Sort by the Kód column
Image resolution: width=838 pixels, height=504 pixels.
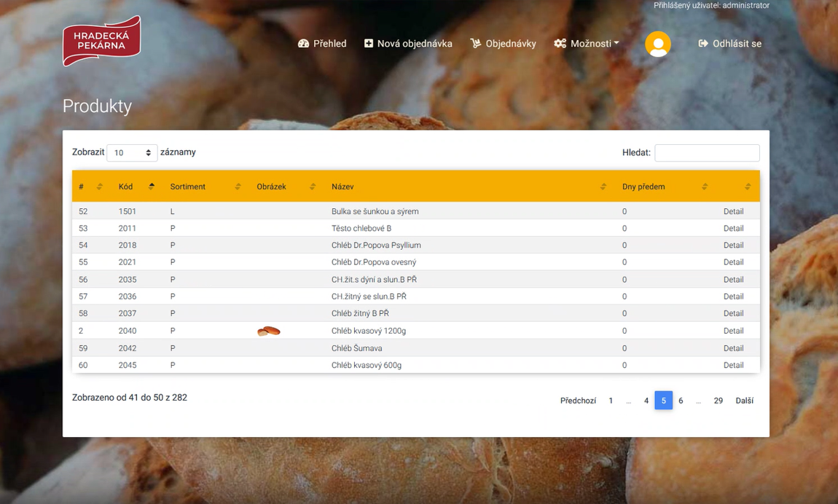[136, 186]
